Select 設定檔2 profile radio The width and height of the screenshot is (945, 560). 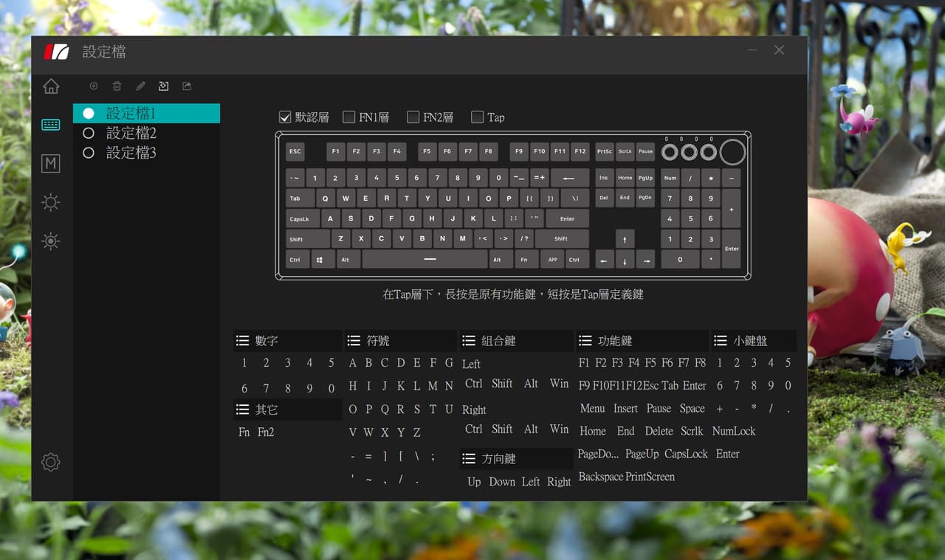pos(89,134)
